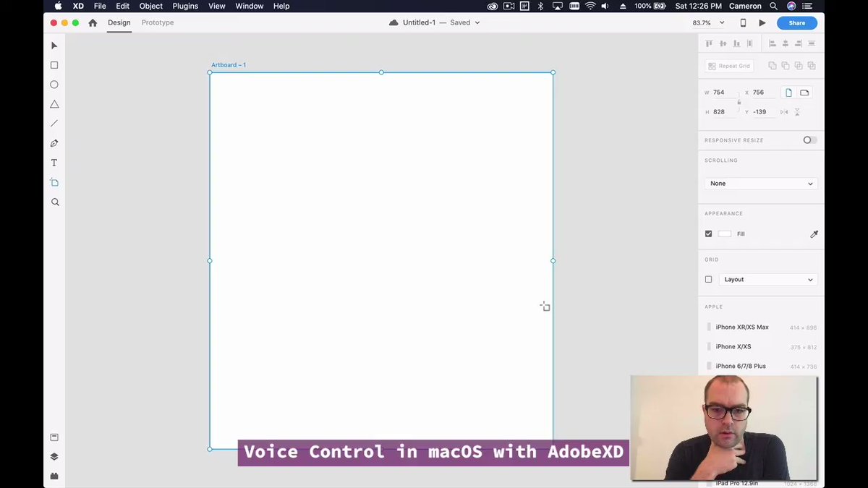Screen dimensions: 868x488
Task: Pick the Select (arrow) tool
Action: [54, 46]
